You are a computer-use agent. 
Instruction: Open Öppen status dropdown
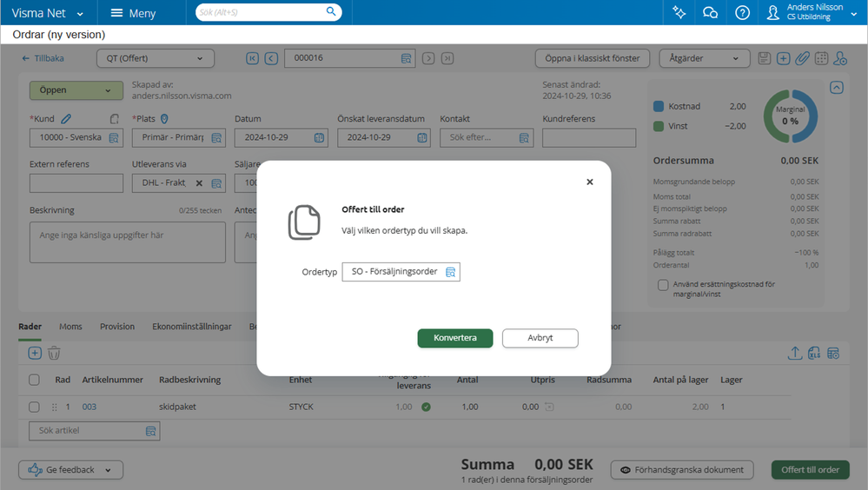coord(76,90)
